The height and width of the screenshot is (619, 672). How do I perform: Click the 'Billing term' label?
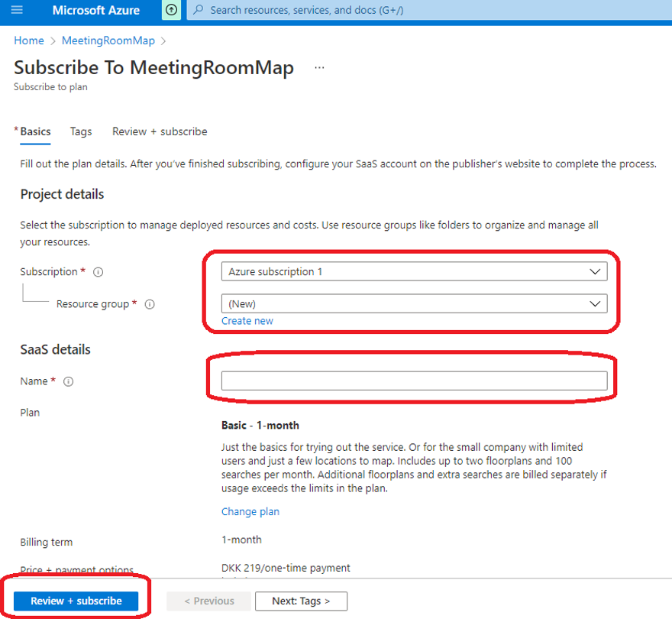click(47, 543)
